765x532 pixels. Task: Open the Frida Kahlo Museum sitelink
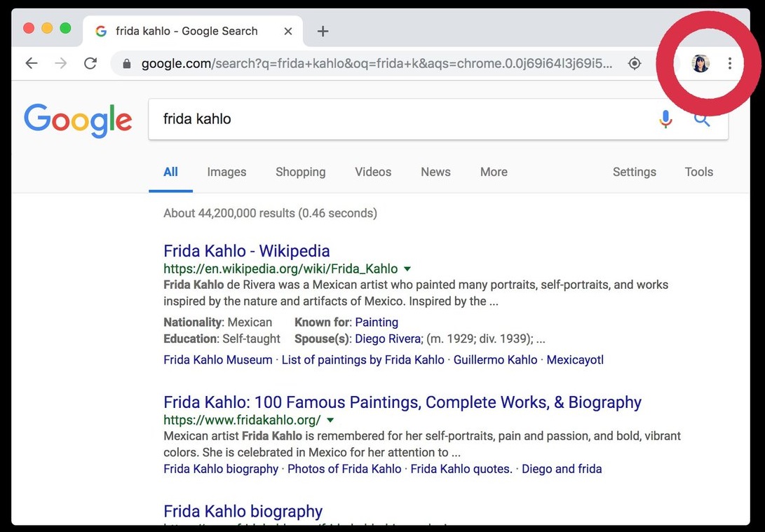217,360
